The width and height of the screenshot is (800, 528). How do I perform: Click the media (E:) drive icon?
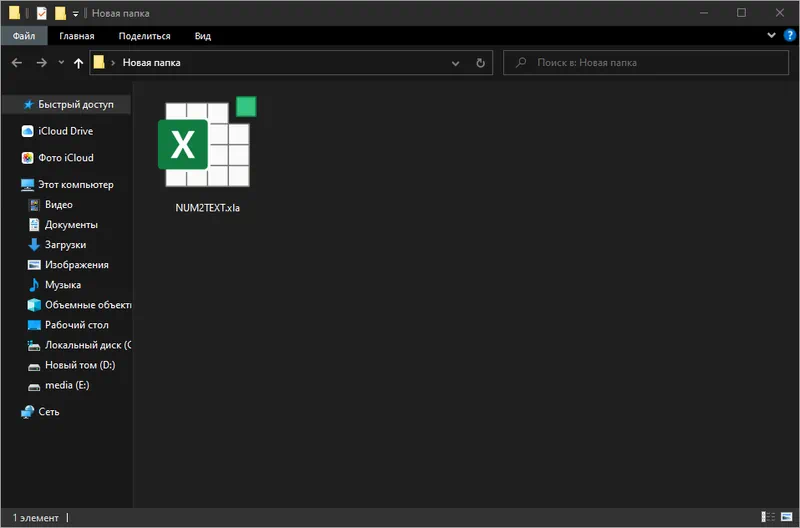[34, 387]
